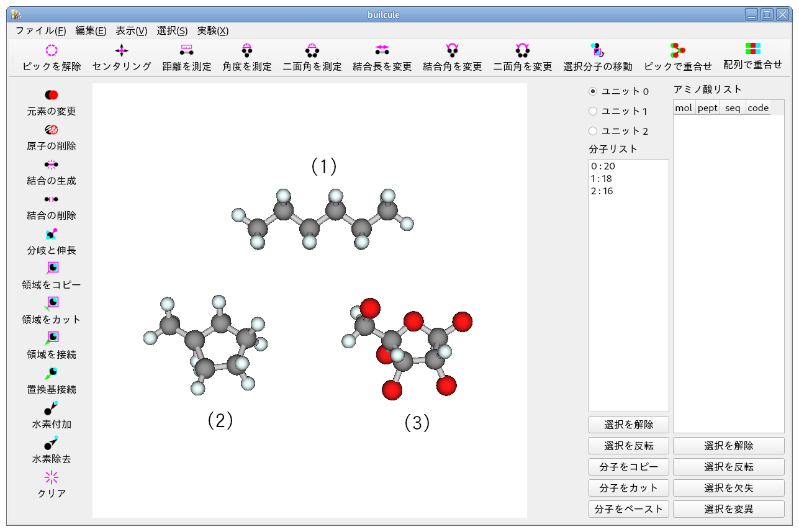
Task: Switch to ユニット1
Action: [594, 111]
